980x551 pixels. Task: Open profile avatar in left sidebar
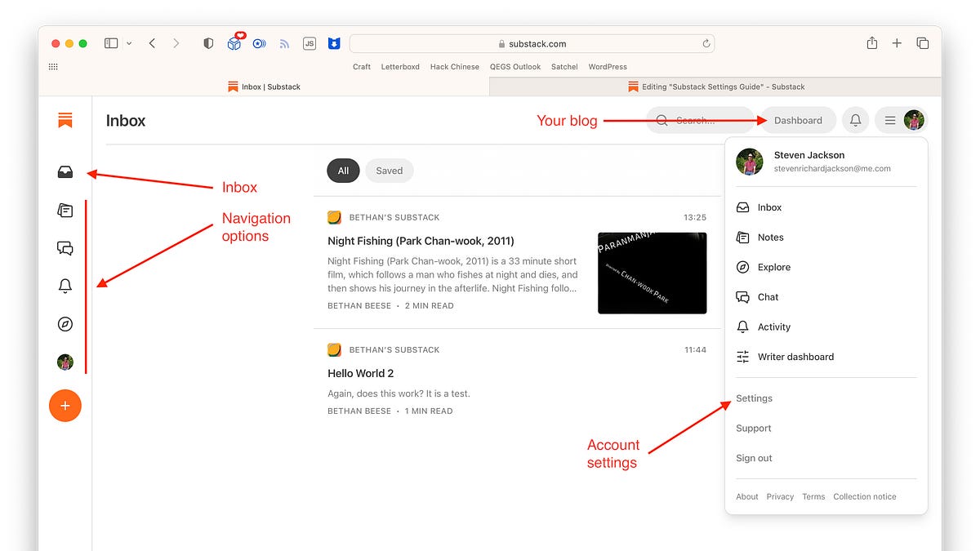click(x=65, y=362)
